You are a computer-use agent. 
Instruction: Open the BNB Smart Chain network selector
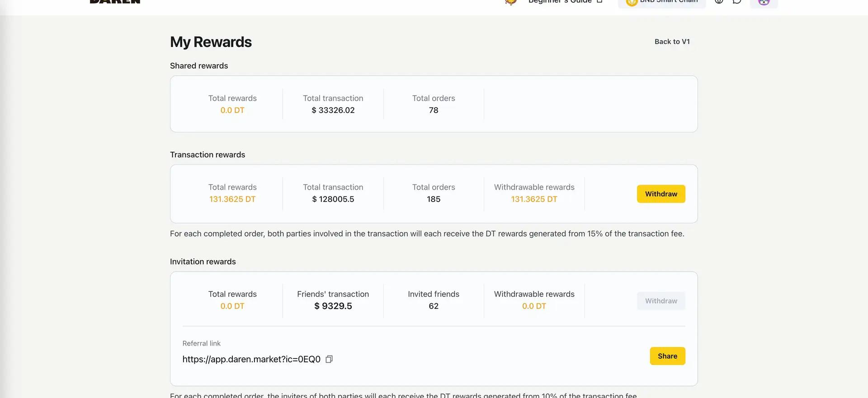pos(662,2)
